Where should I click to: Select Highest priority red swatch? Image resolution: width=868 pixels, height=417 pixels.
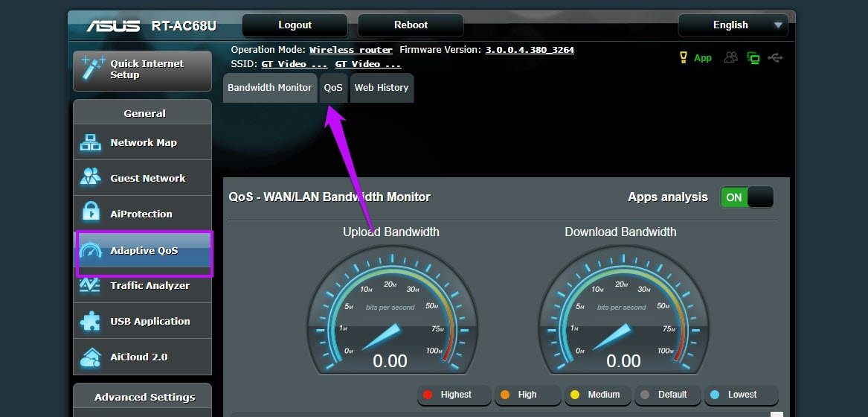click(428, 395)
